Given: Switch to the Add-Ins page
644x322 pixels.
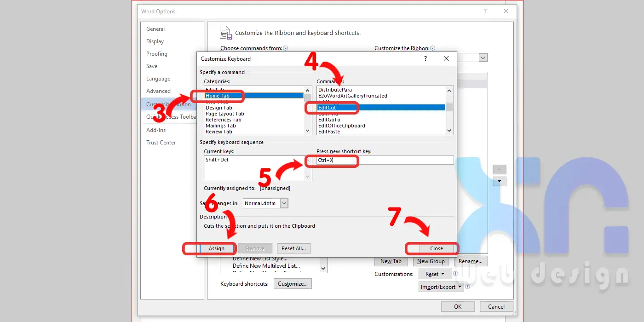Looking at the screenshot, I should (156, 130).
